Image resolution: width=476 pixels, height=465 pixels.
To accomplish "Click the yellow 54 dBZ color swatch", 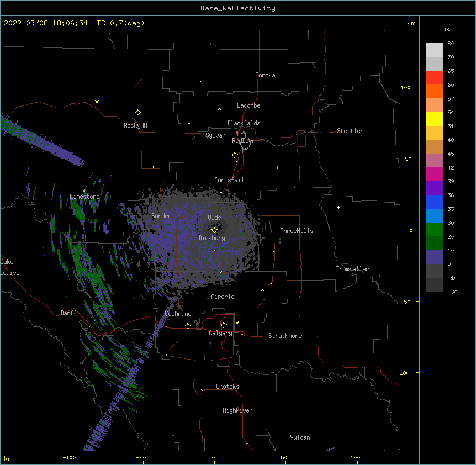I will point(434,119).
